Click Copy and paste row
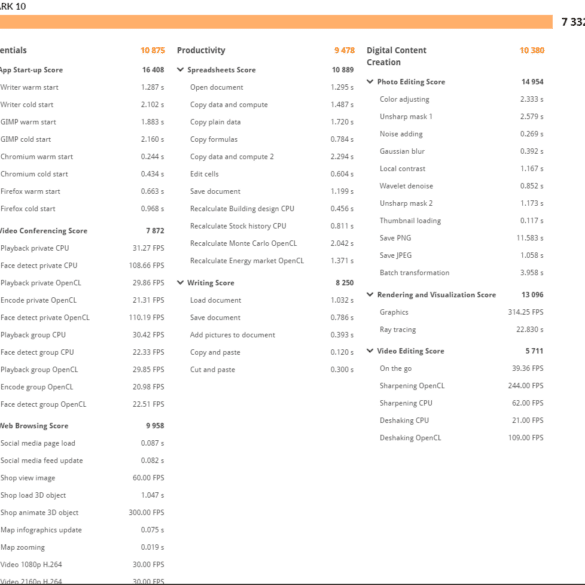Image resolution: width=585 pixels, height=585 pixels. click(272, 352)
